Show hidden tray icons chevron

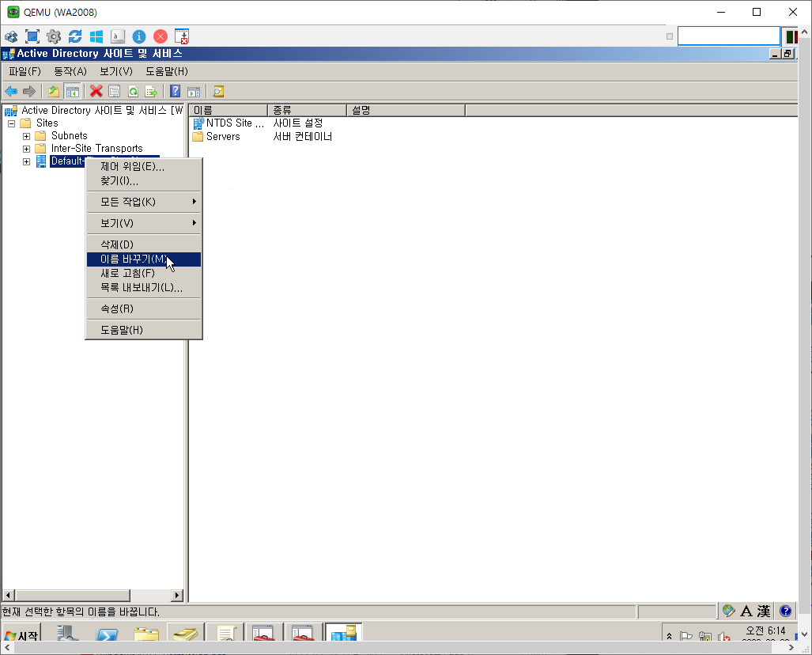669,636
